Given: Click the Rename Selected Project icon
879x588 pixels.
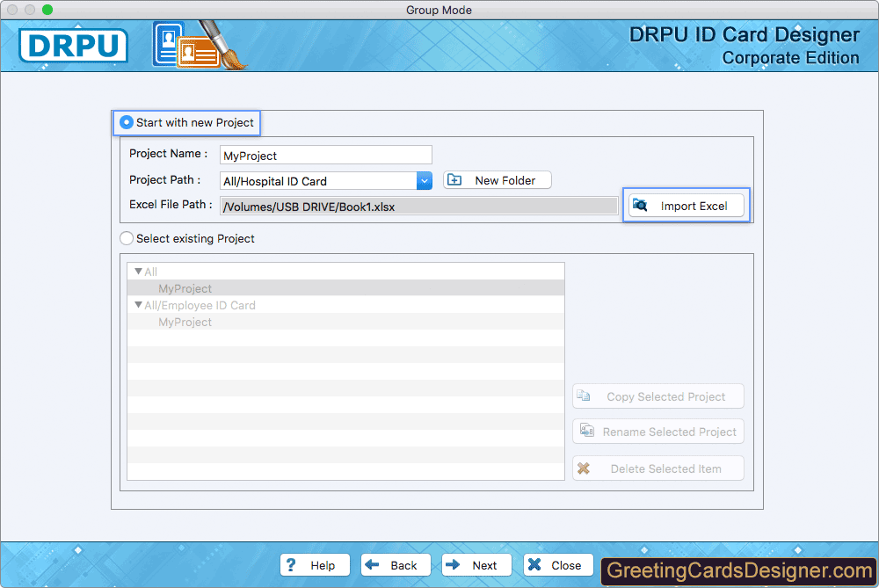Looking at the screenshot, I should coord(587,431).
